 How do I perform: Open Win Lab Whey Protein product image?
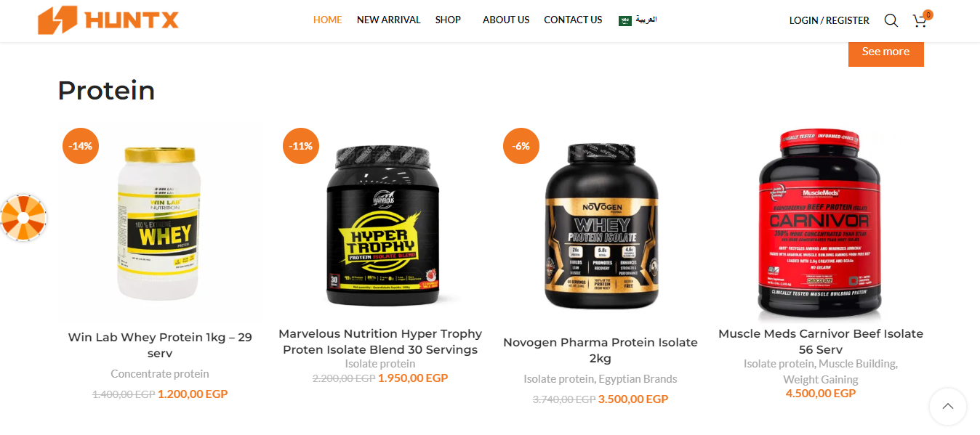[x=160, y=223]
